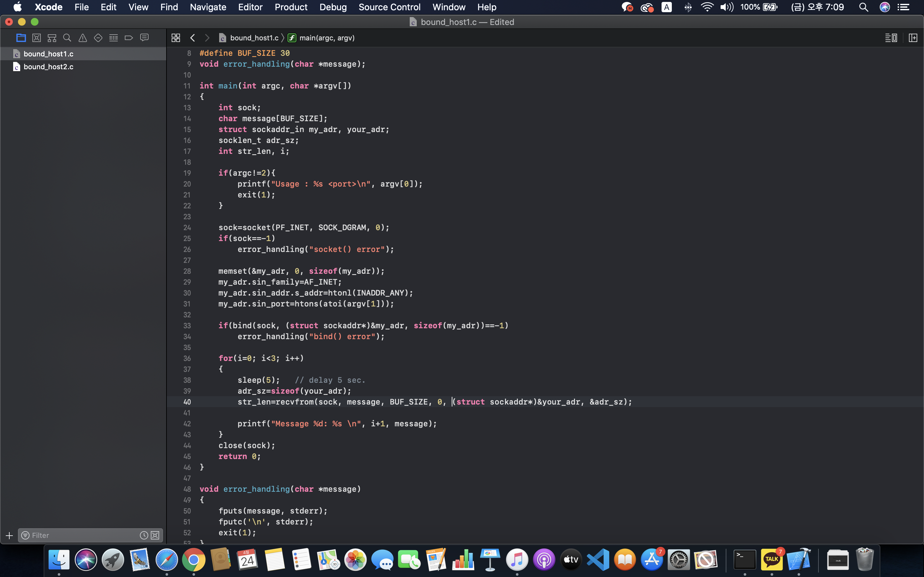Open the Product menu

point(291,7)
